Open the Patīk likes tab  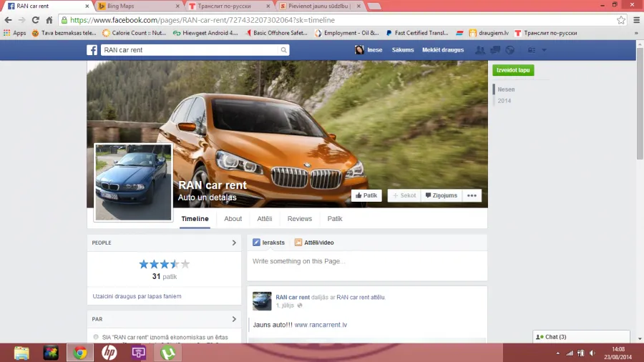point(335,219)
